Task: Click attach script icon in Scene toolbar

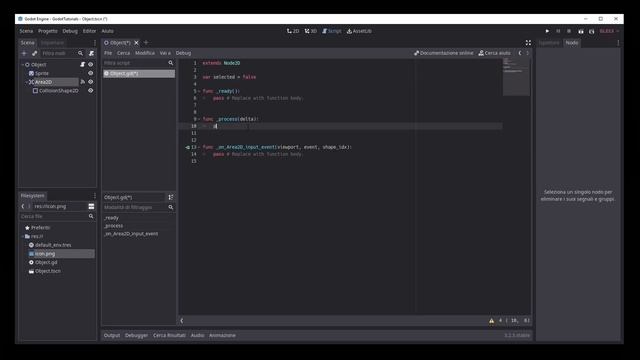Action: point(91,53)
